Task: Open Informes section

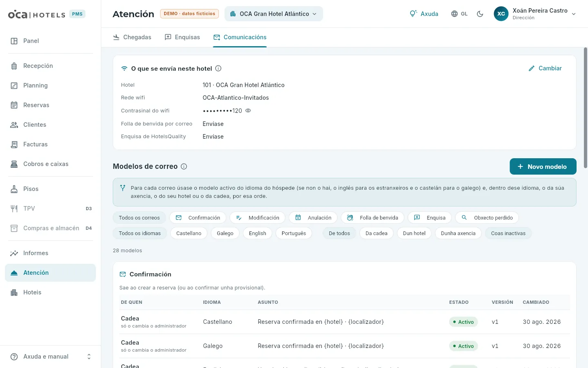Action: 50,253
